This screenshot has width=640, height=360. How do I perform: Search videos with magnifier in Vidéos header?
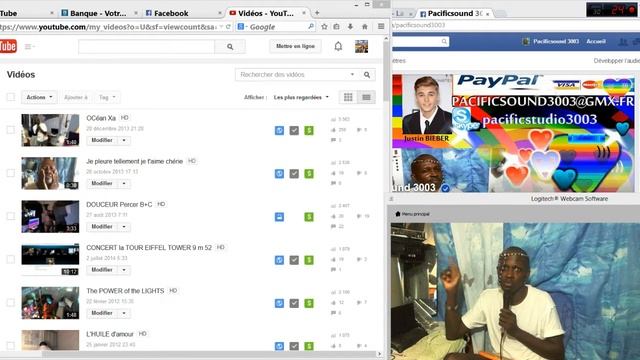pyautogui.click(x=367, y=75)
